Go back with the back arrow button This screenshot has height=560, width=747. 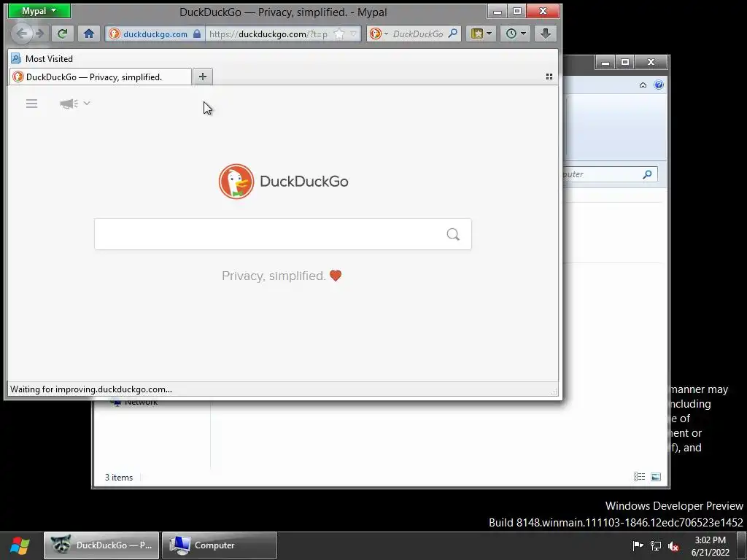pyautogui.click(x=21, y=34)
